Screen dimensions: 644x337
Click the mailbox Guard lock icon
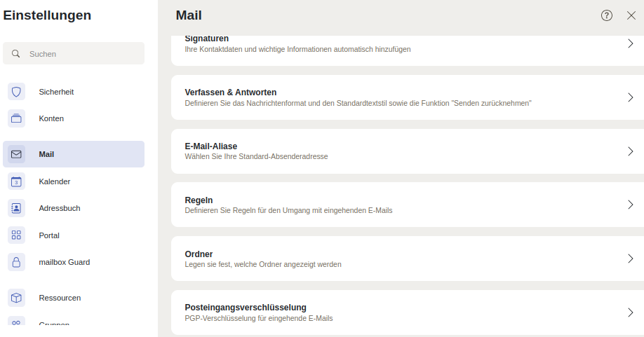tap(16, 262)
